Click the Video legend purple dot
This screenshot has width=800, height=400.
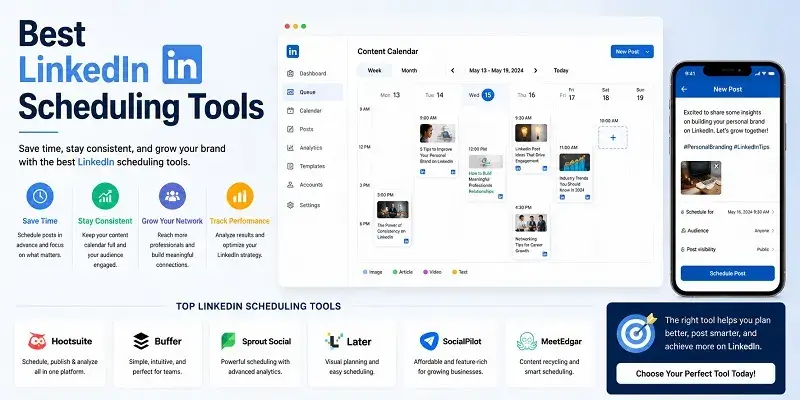point(426,272)
